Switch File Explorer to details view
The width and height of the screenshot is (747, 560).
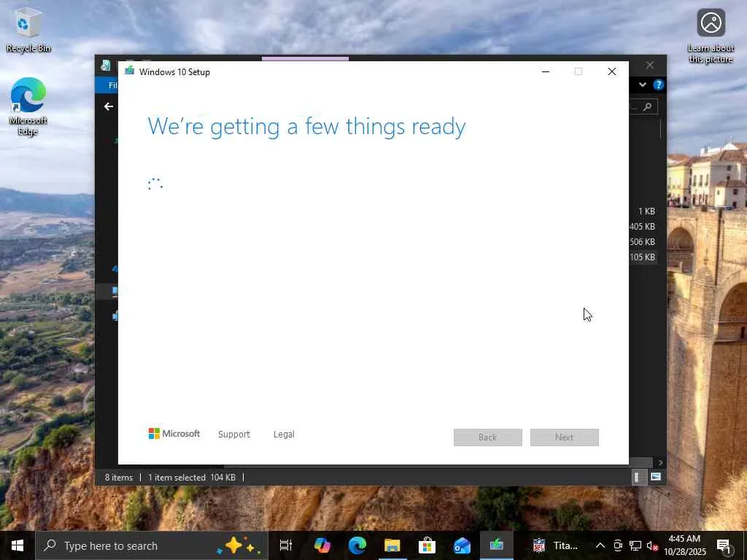tap(638, 477)
